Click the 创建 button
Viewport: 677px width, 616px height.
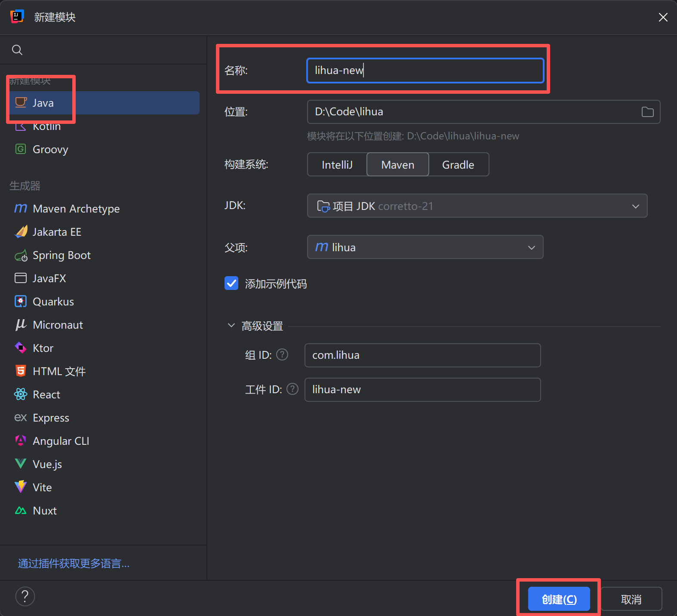coord(559,599)
